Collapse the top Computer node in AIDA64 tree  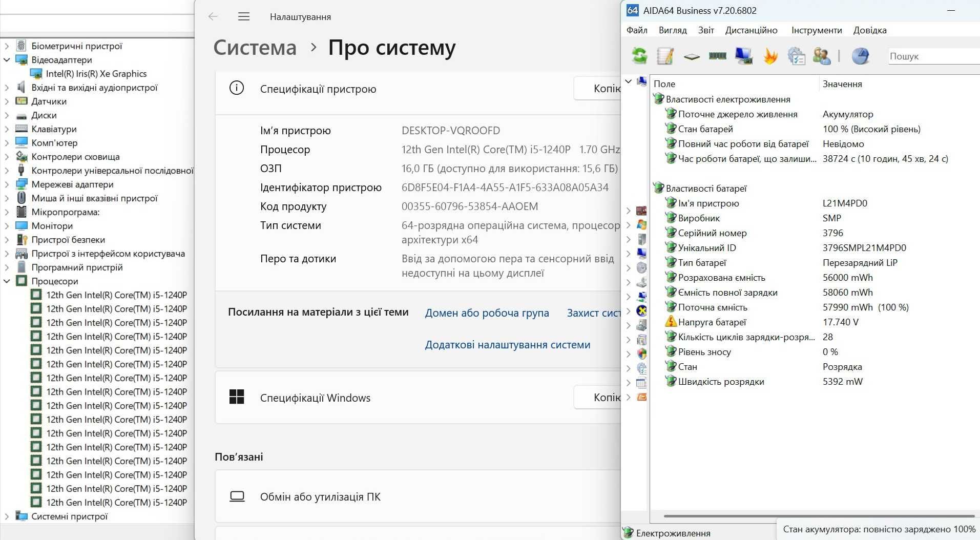[629, 81]
